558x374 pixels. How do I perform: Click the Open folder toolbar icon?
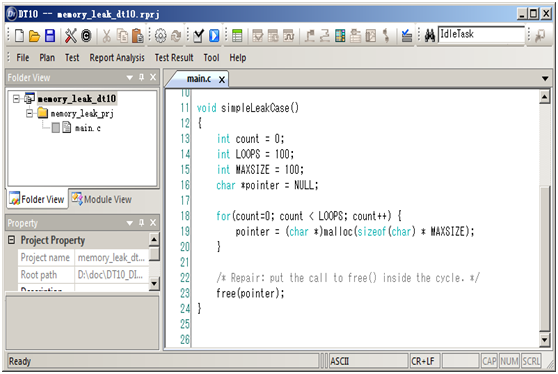[35, 36]
